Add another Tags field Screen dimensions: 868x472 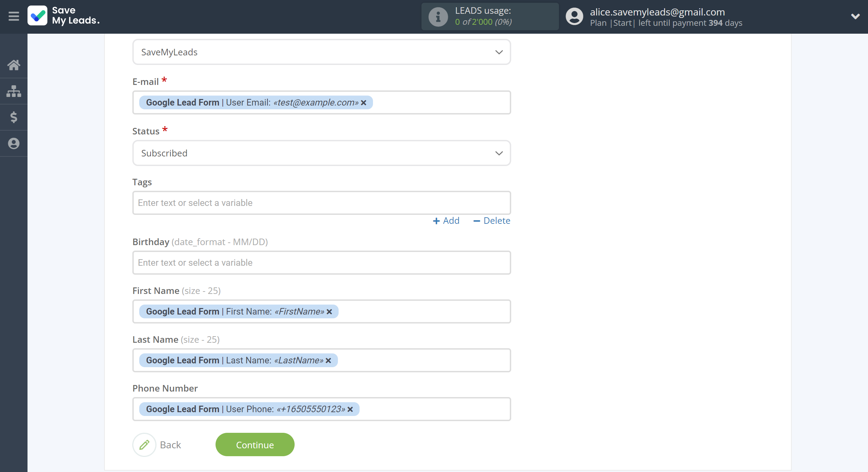click(x=446, y=221)
